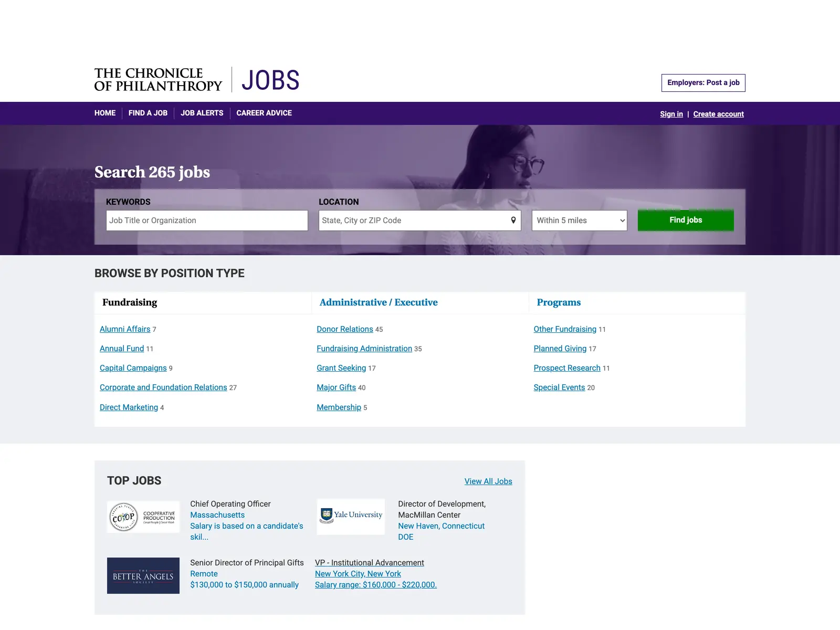Image resolution: width=840 pixels, height=630 pixels.
Task: Open the Chief Operating Officer job listing
Action: (x=230, y=504)
